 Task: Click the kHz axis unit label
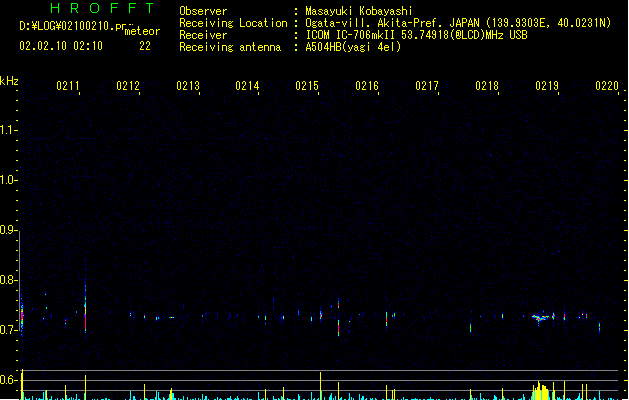(x=9, y=81)
